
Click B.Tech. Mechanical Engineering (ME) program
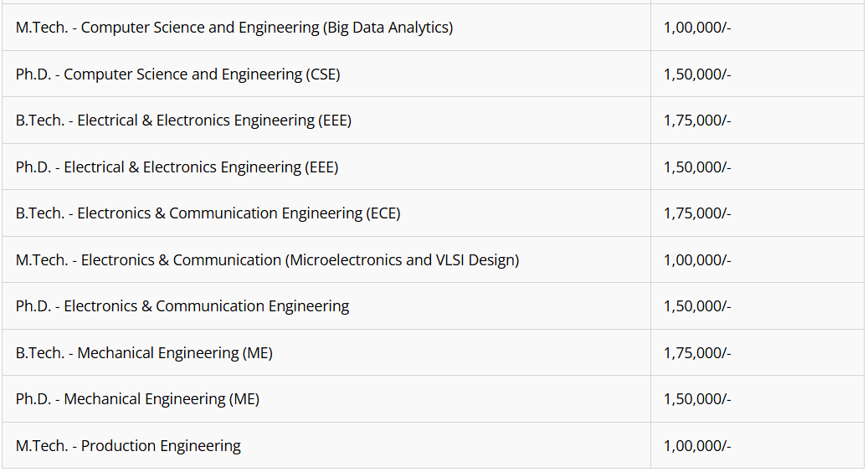click(144, 353)
